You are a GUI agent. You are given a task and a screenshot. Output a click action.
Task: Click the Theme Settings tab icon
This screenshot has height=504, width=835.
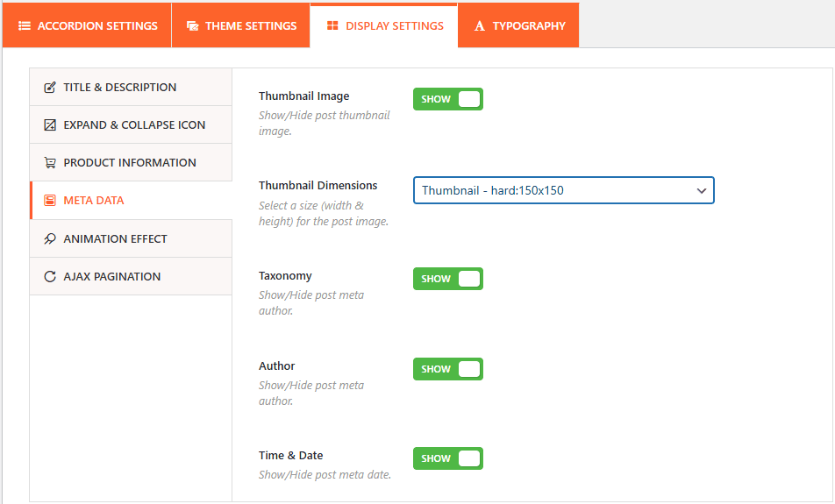[192, 26]
